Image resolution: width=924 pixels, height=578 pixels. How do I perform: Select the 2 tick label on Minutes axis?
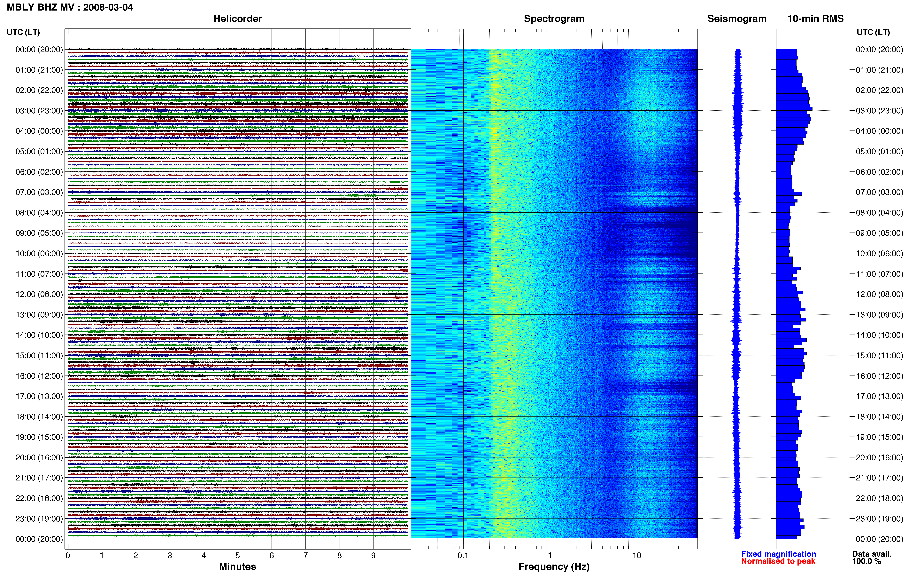136,556
